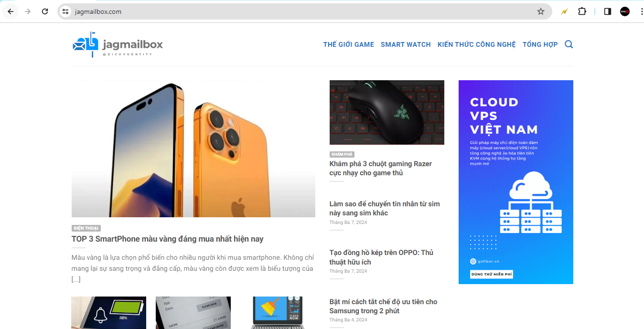Open the Extensions puzzle icon
Screen dimensions: 644x329
click(582, 11)
